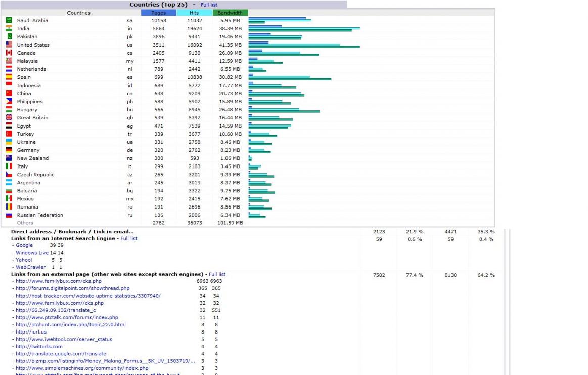Open the Windows Live search engine link
This screenshot has width=588, height=375.
coord(32,253)
